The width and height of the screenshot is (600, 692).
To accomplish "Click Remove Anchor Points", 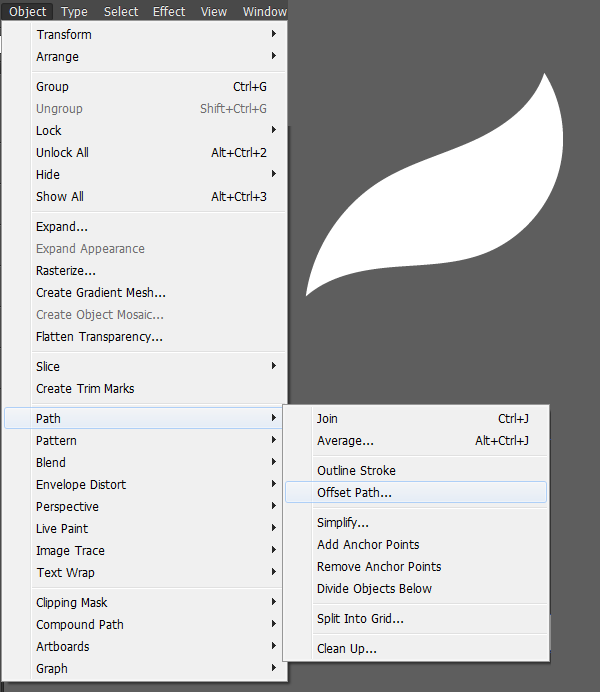I will click(379, 566).
